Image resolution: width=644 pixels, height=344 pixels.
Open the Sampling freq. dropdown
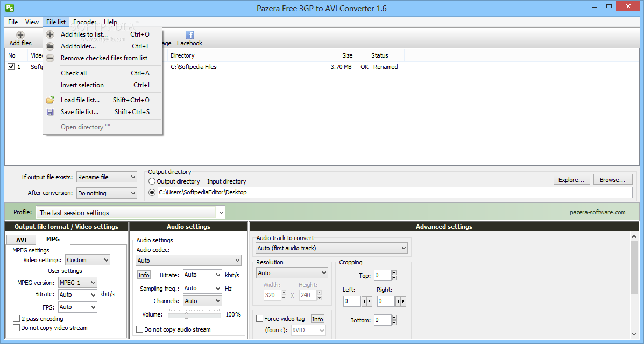click(202, 289)
